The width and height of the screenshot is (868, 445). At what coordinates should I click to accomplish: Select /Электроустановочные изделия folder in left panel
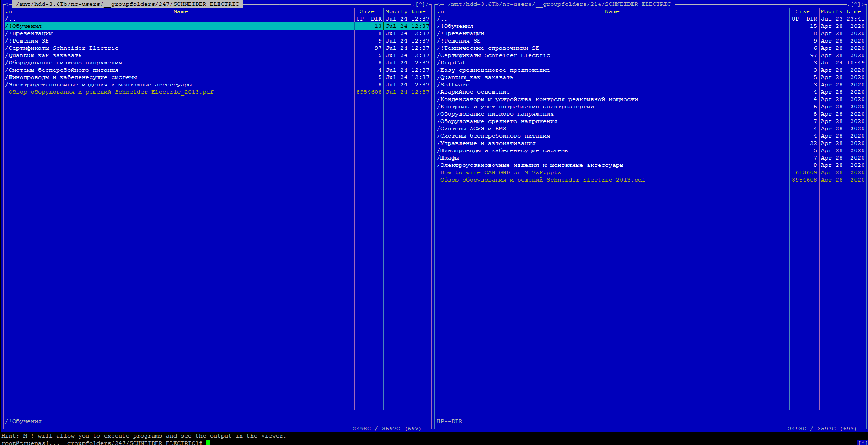[217, 85]
